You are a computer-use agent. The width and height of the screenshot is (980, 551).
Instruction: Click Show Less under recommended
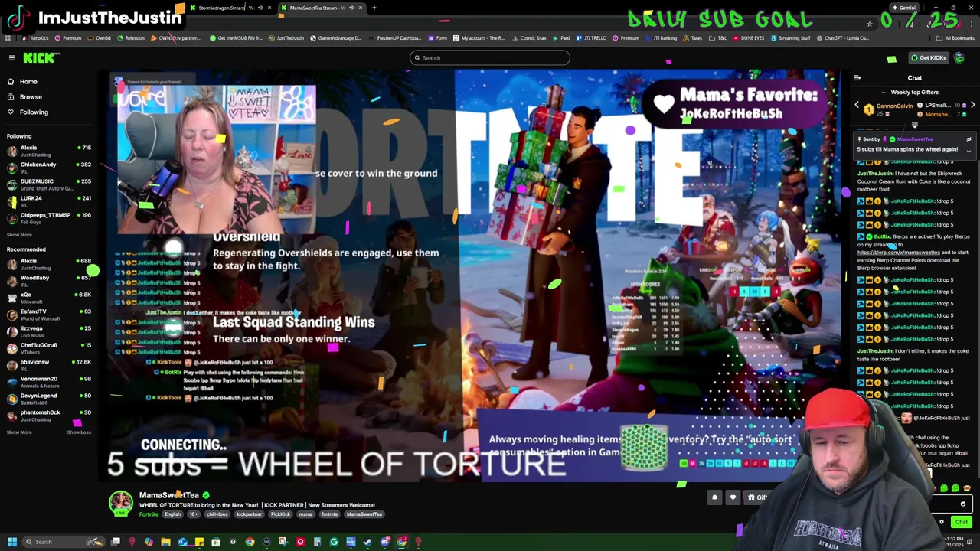[x=79, y=432]
